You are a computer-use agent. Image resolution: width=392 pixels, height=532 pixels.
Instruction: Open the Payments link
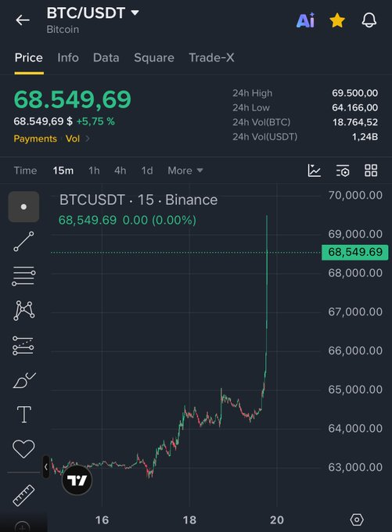pyautogui.click(x=35, y=138)
